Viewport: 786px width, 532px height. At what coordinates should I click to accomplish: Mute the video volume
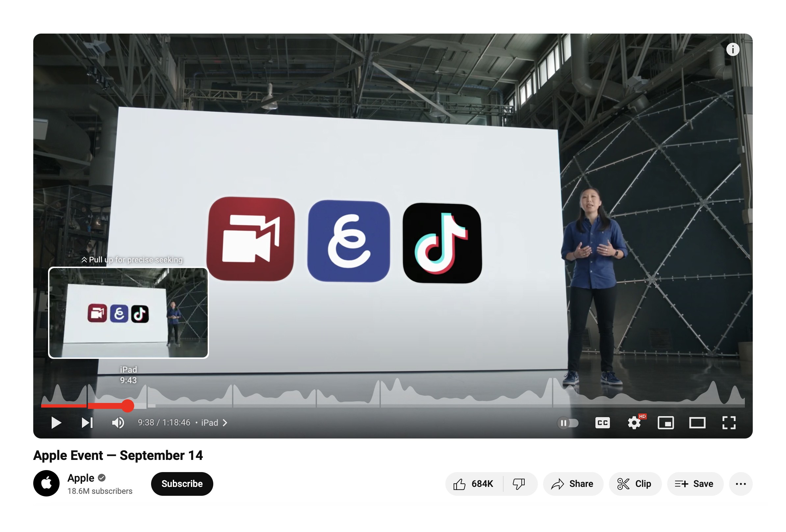pyautogui.click(x=118, y=422)
